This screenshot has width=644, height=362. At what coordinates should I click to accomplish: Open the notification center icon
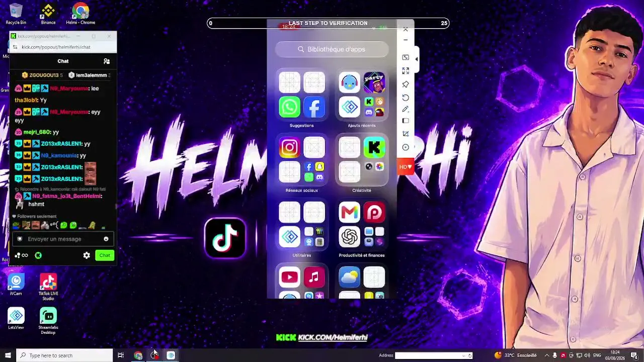634,355
